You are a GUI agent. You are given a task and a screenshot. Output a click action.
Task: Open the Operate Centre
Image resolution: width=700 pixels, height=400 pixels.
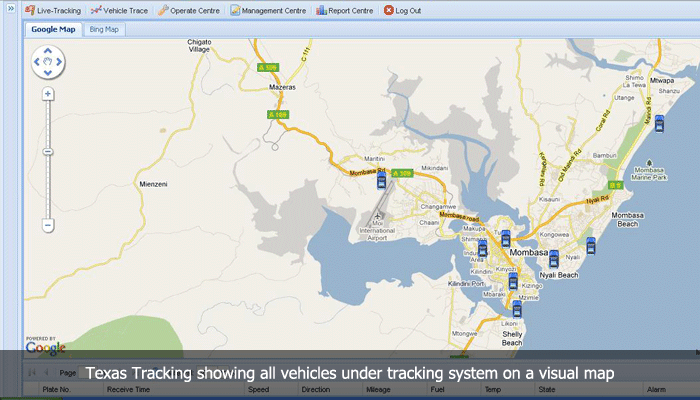(x=188, y=10)
